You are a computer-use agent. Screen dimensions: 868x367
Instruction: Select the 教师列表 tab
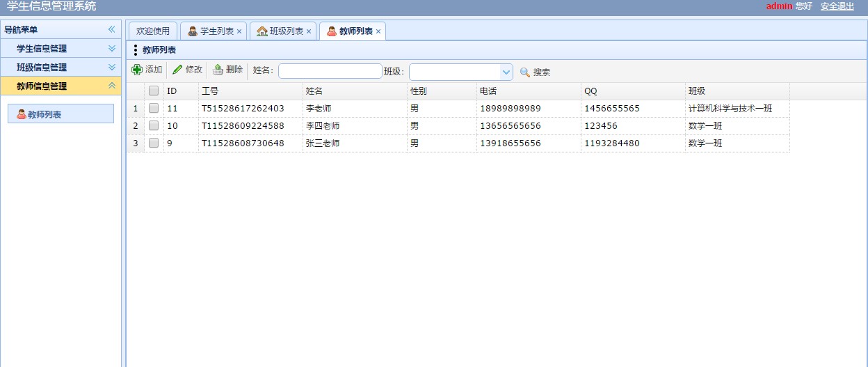pos(353,31)
